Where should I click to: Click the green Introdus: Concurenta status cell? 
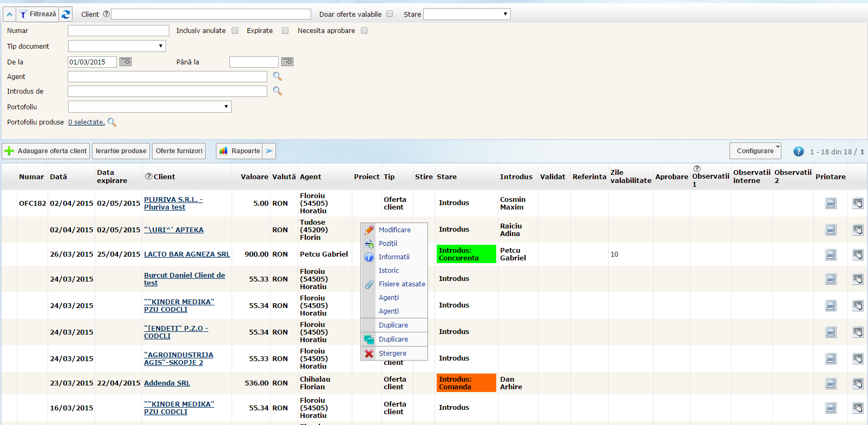coord(466,254)
